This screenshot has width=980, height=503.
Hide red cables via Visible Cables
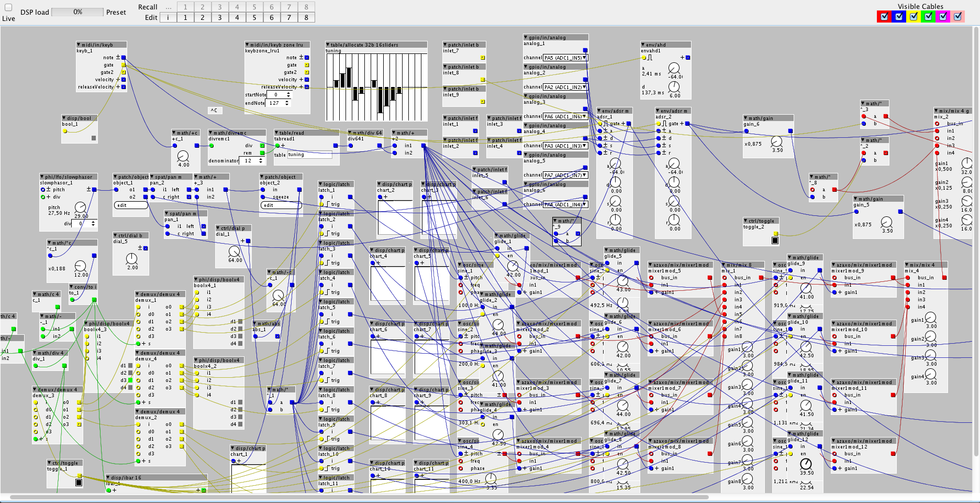pos(884,17)
